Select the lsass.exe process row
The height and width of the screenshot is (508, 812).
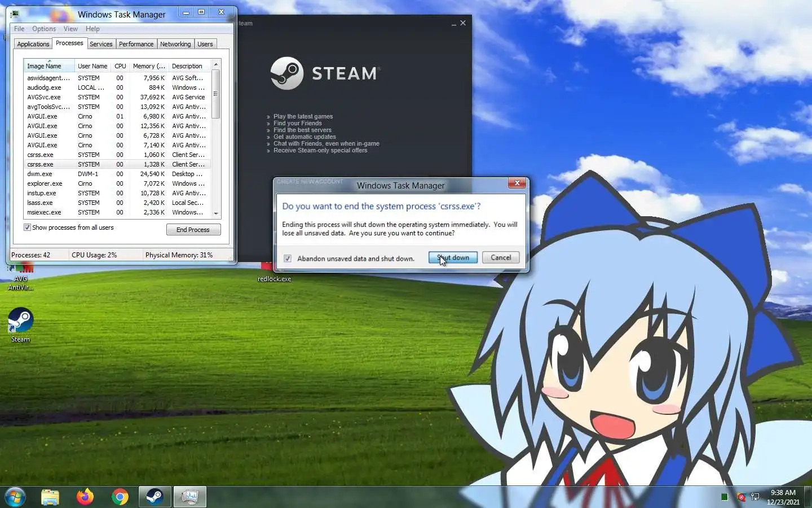tap(117, 203)
